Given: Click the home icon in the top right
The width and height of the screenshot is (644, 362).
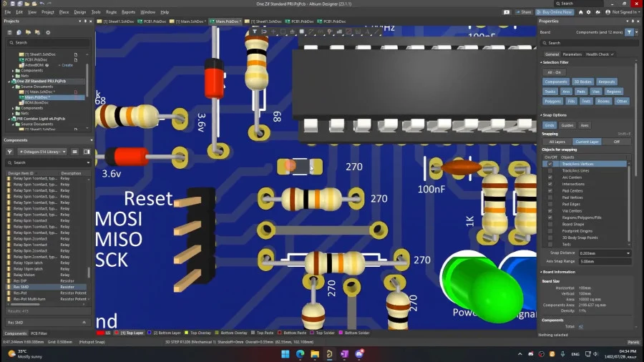Looking at the screenshot, I should click(581, 12).
